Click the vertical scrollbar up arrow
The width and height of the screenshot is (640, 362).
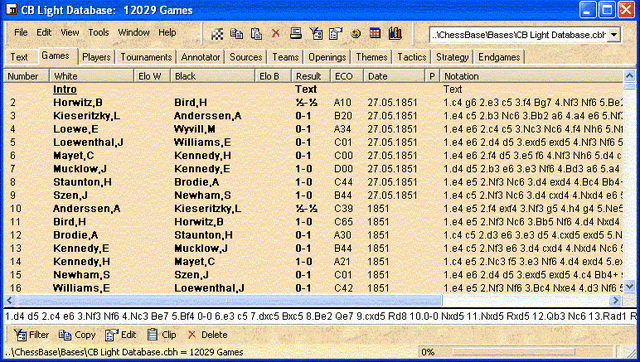pos(629,76)
